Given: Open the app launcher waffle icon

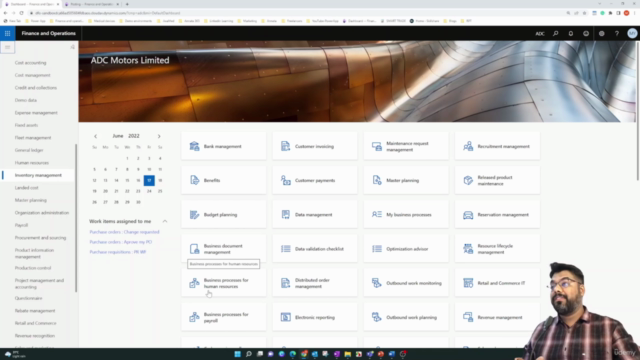Looking at the screenshot, I should click(7, 33).
